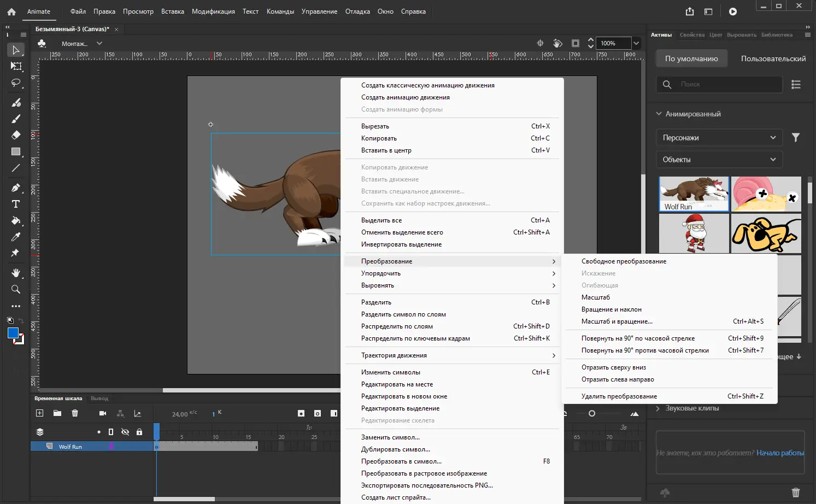Toggle hide all layers eye icon
The image size is (816, 504).
coord(125,432)
